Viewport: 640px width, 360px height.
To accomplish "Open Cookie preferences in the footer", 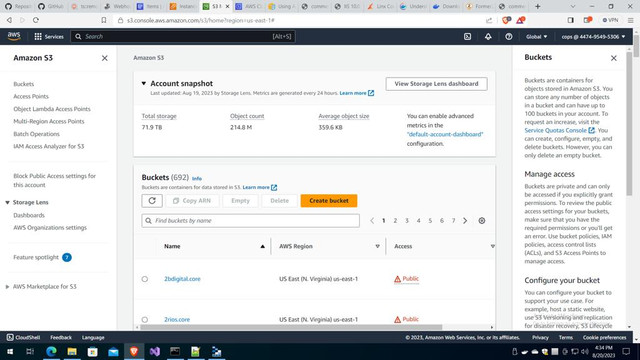I will coord(604,338).
